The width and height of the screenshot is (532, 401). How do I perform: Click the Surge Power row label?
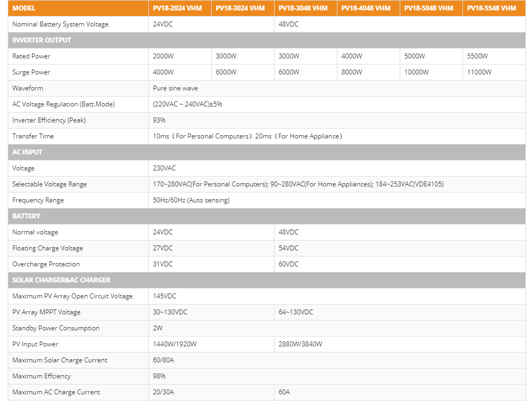[31, 72]
